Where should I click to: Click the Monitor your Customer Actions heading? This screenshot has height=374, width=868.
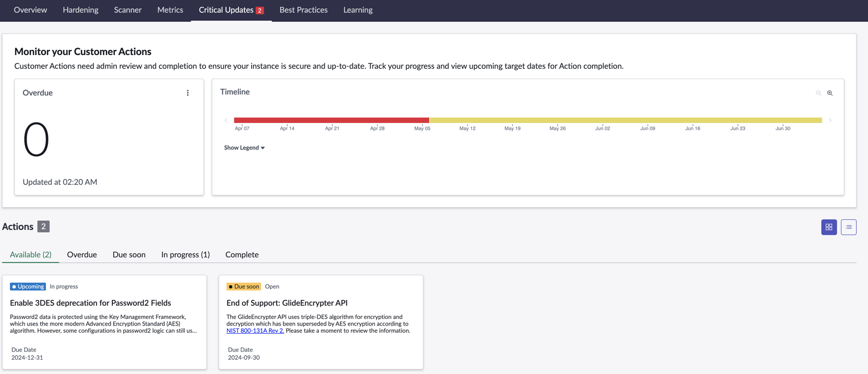(x=83, y=52)
